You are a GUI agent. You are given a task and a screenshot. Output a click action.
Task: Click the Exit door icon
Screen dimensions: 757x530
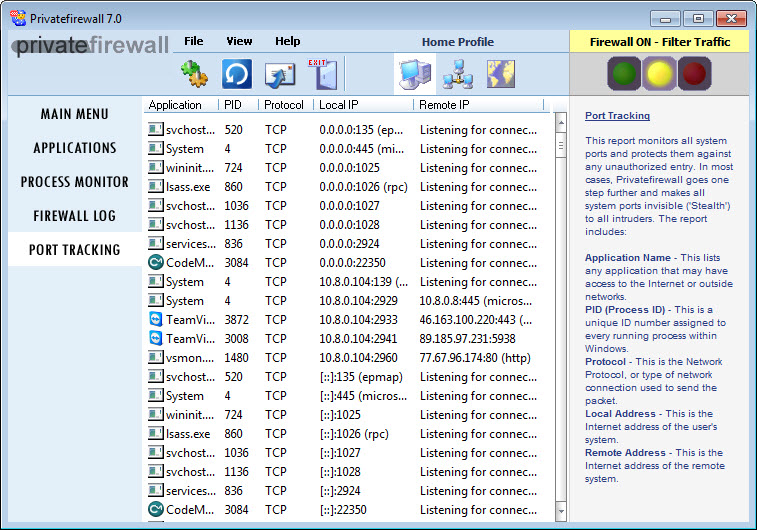321,73
